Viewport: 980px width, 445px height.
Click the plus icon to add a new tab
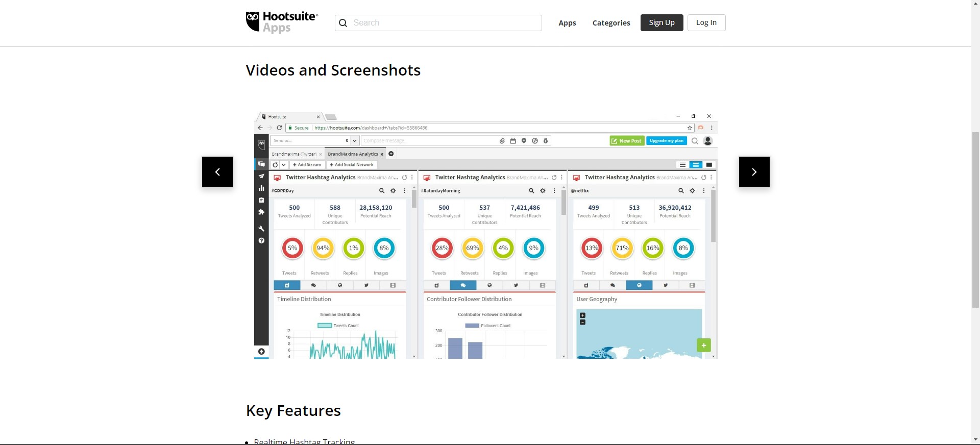point(391,154)
